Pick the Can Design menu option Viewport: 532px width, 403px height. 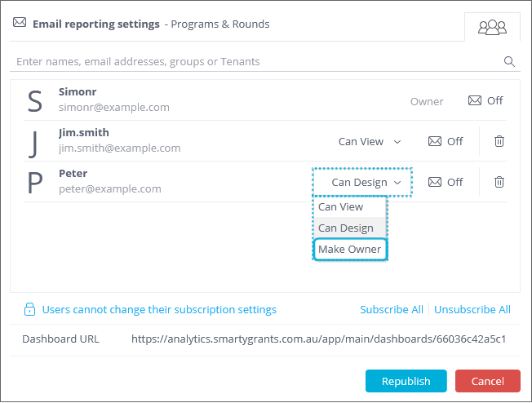pos(346,228)
